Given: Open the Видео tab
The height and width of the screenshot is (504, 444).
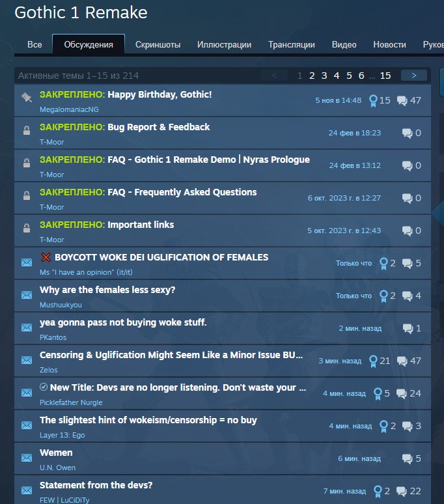Looking at the screenshot, I should (344, 44).
